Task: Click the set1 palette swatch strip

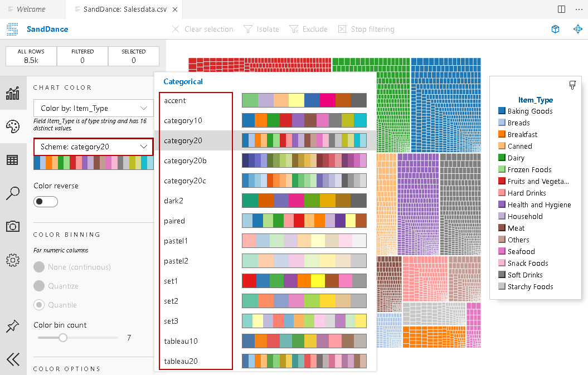Action: point(304,281)
